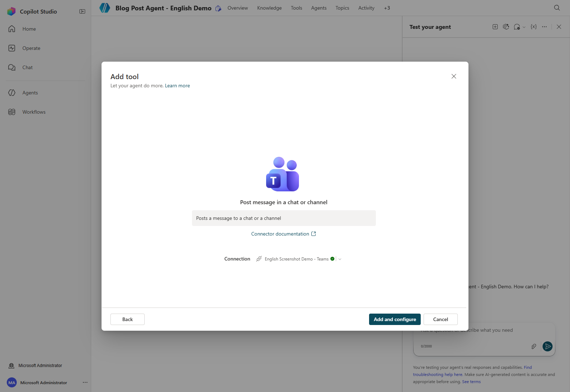
Task: Open Microsoft Administrator account options menu
Action: [85, 382]
